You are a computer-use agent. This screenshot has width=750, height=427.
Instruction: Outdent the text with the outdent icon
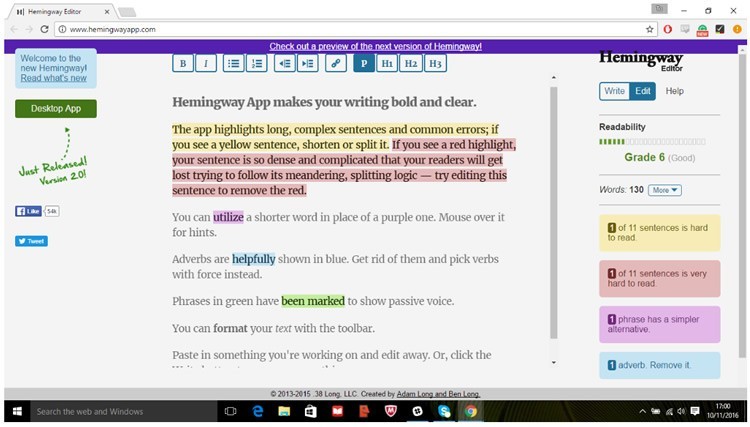click(x=285, y=63)
